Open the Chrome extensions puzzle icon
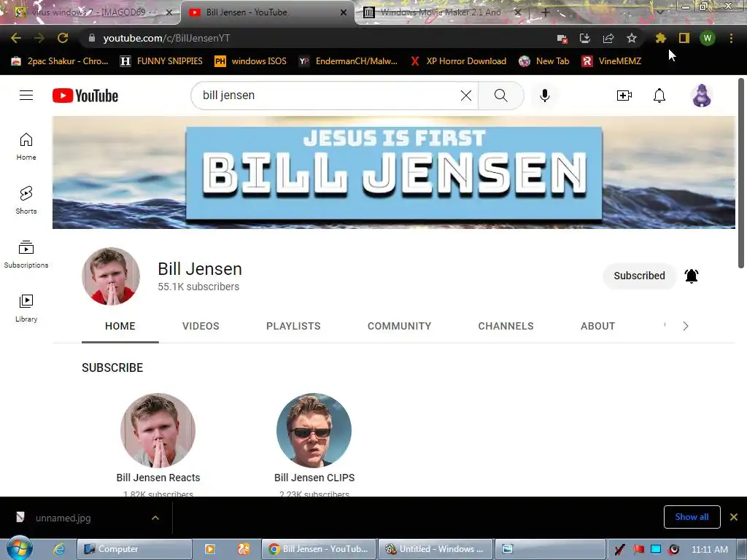747x560 pixels. 661,38
